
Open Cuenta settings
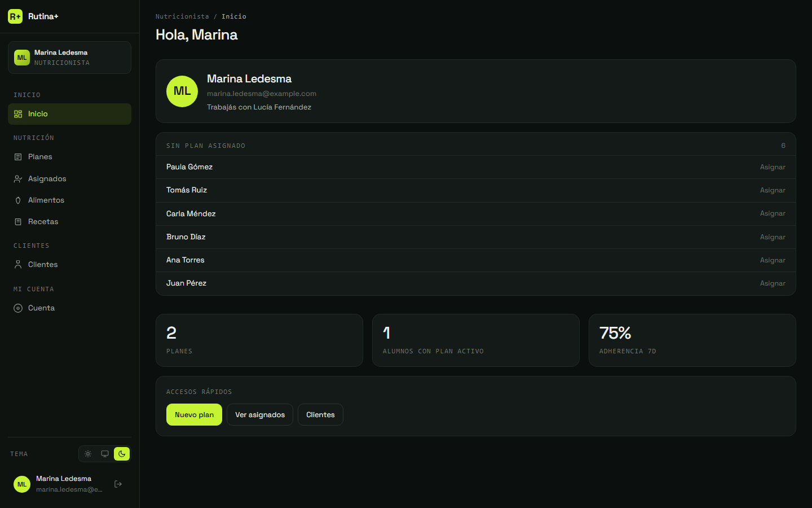(69, 308)
